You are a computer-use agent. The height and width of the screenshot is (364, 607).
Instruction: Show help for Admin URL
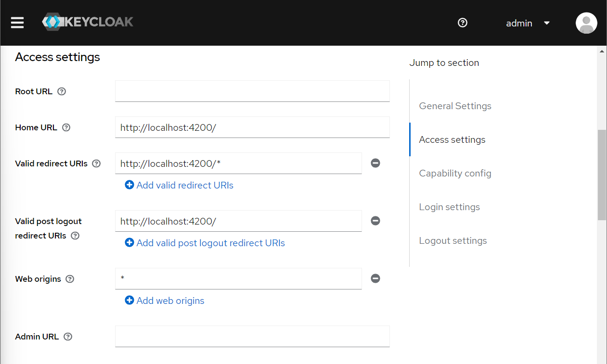68,337
